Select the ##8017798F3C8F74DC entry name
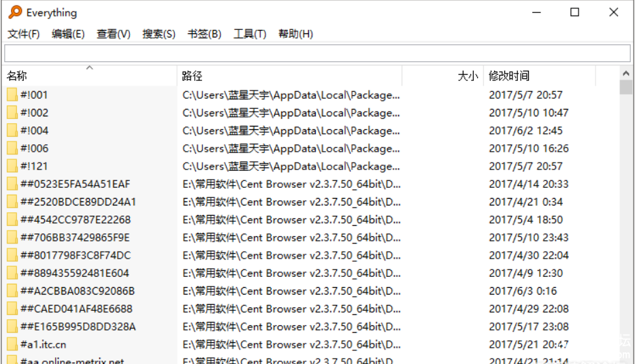The height and width of the screenshot is (364, 635). (76, 255)
